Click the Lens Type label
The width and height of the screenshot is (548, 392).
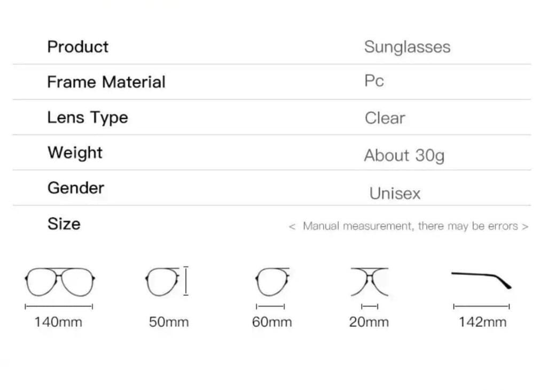(x=88, y=117)
